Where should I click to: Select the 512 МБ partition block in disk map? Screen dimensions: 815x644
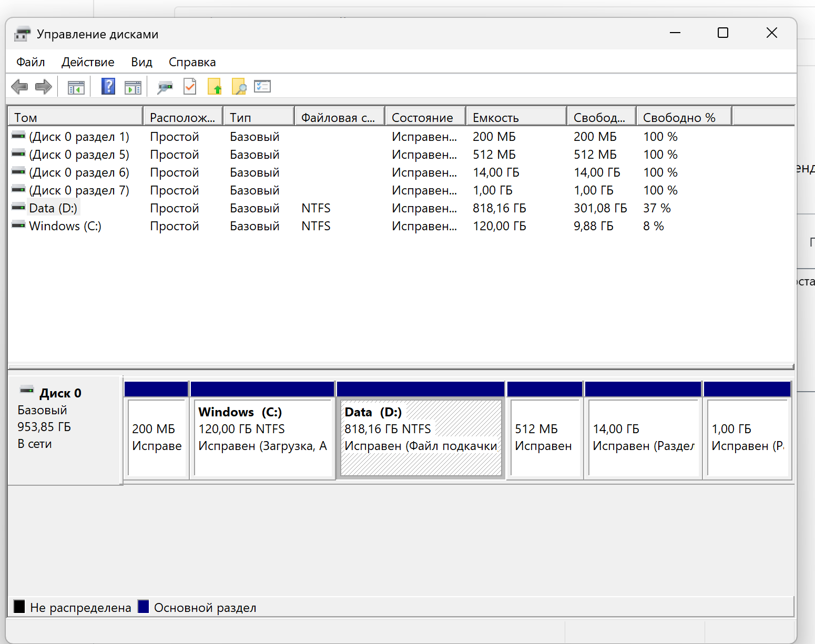tap(545, 431)
